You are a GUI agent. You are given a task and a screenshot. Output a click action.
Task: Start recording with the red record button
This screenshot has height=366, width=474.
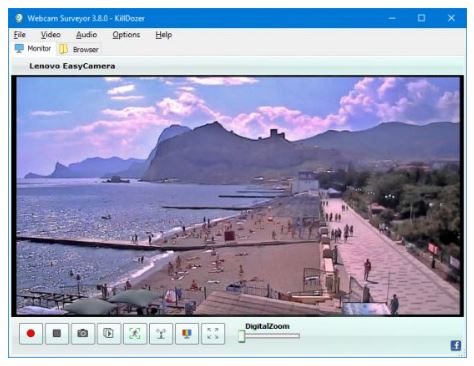click(31, 333)
